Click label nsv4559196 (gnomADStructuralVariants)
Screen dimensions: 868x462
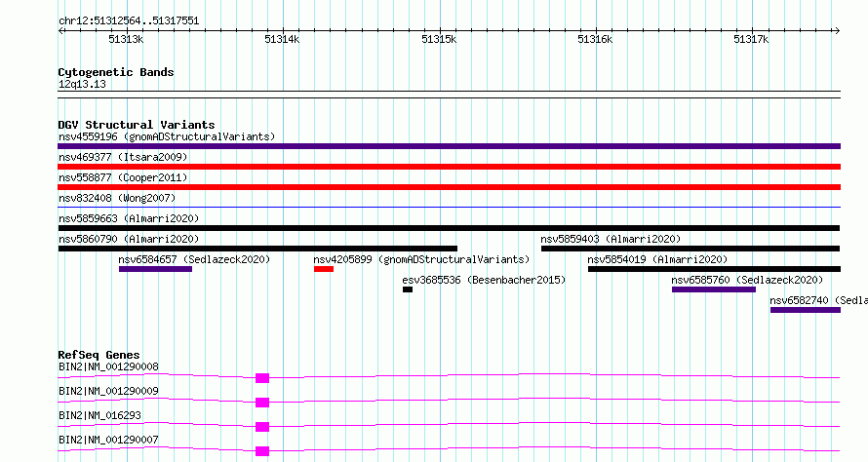[167, 136]
